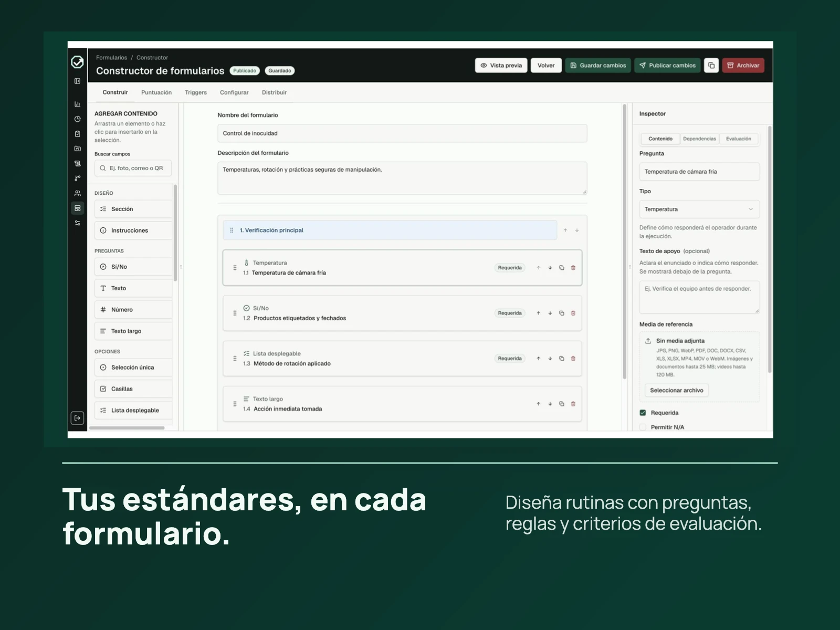840x630 pixels.
Task: Open the Tipo dropdown showing Temperatura
Action: [699, 209]
